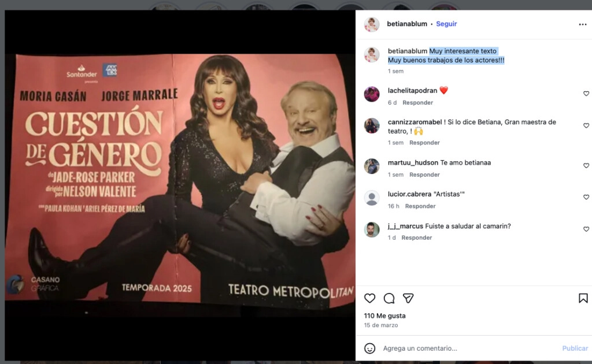This screenshot has height=364, width=592.
Task: Click Publicar to submit a comment
Action: 574,348
